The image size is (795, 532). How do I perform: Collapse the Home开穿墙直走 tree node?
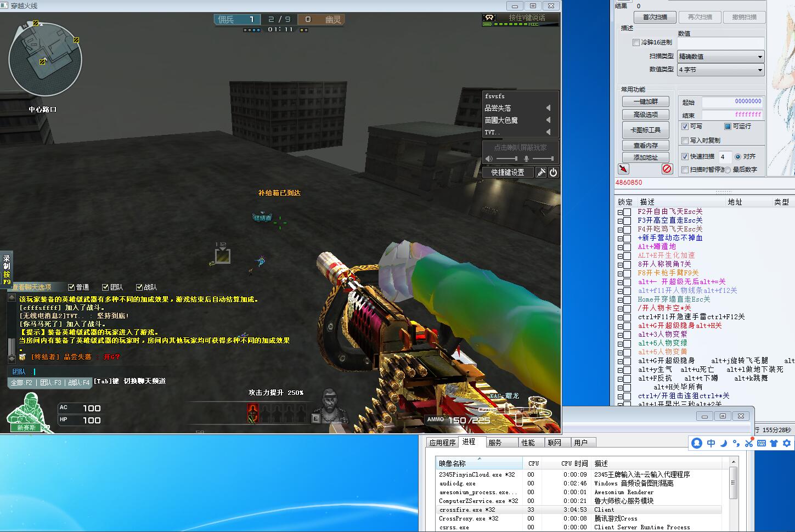coord(620,300)
